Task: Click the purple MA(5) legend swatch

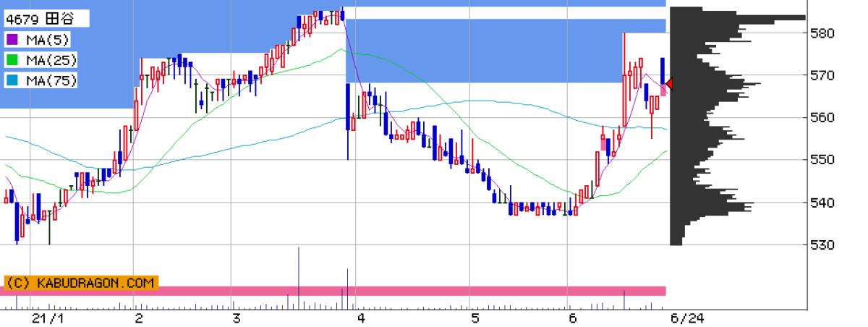Action: (x=14, y=39)
